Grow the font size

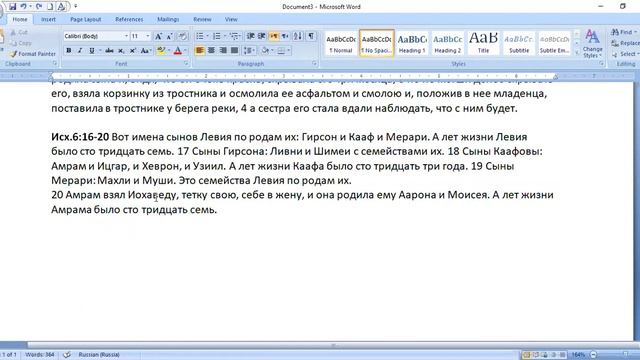tap(158, 36)
